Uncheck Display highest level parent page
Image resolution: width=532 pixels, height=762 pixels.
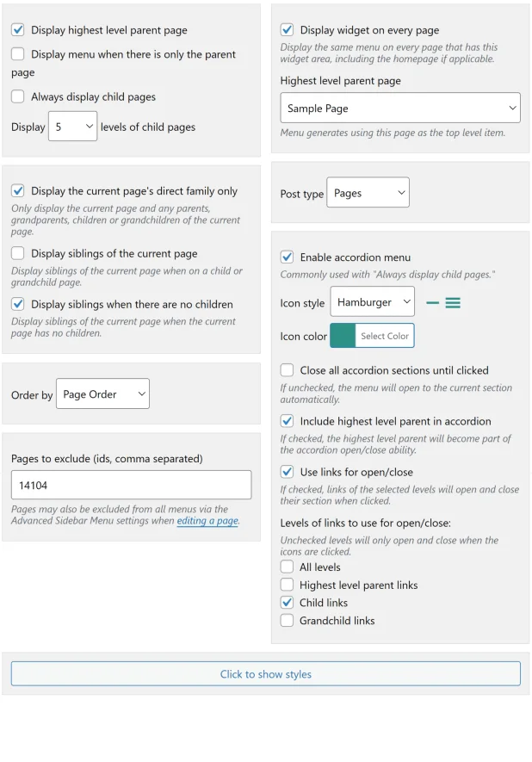(19, 29)
